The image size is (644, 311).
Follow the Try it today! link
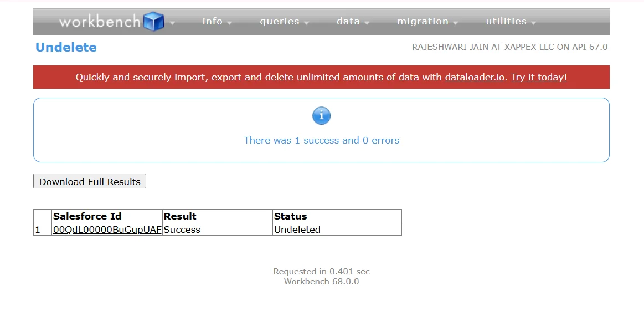coord(539,78)
